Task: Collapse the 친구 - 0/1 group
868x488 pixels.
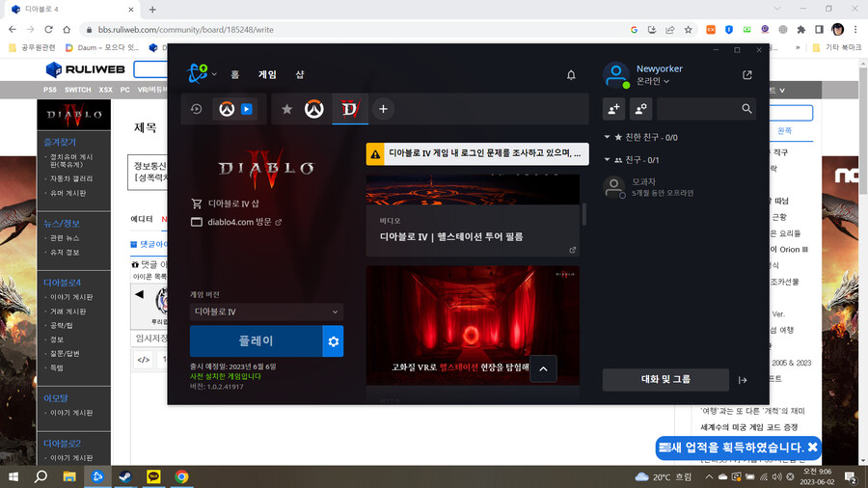Action: (x=607, y=159)
